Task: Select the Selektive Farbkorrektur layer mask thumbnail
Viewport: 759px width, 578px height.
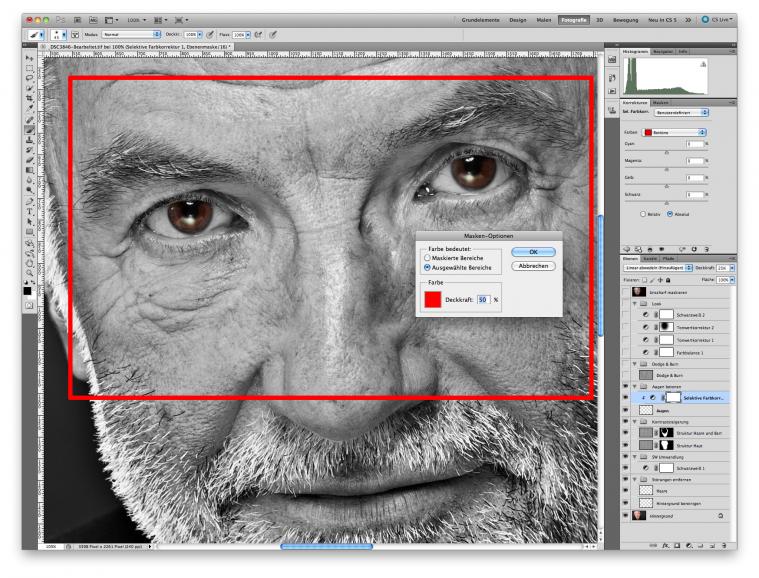Action: click(673, 397)
